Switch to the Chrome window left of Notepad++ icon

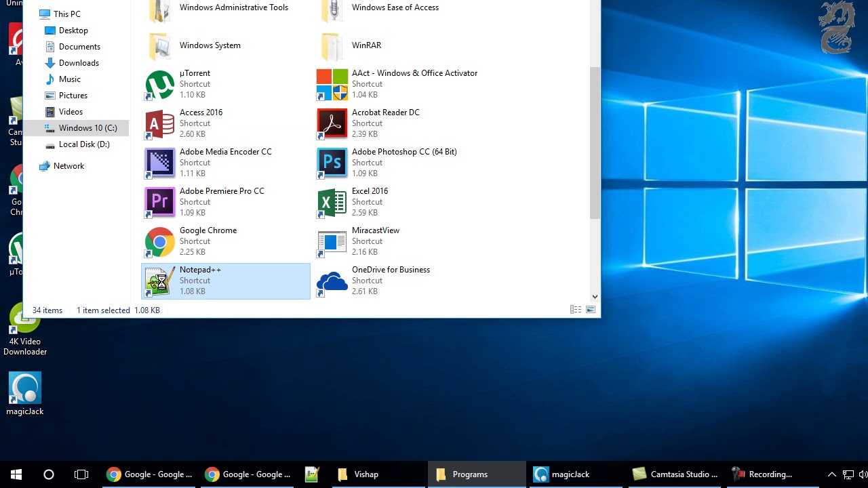[248, 474]
